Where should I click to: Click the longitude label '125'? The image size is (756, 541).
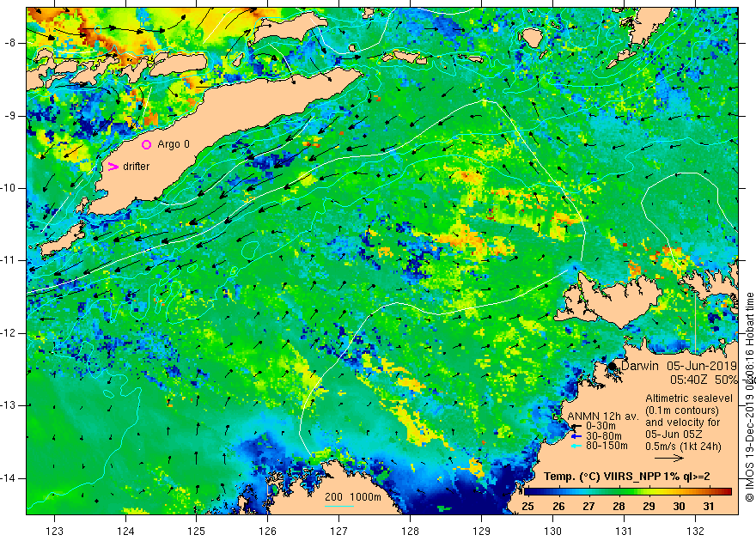coord(196,532)
